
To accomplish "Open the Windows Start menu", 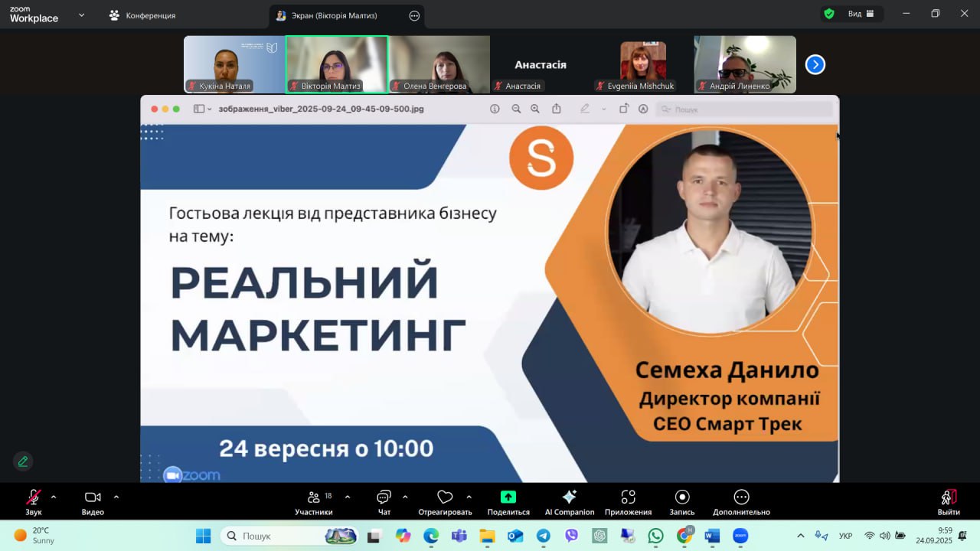I will 203,536.
